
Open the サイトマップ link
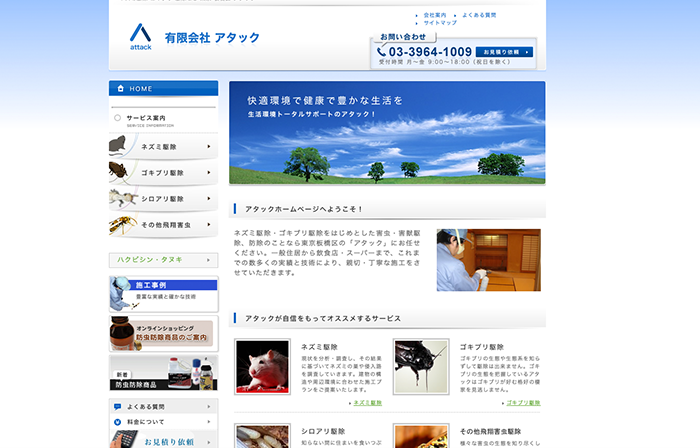click(x=440, y=23)
